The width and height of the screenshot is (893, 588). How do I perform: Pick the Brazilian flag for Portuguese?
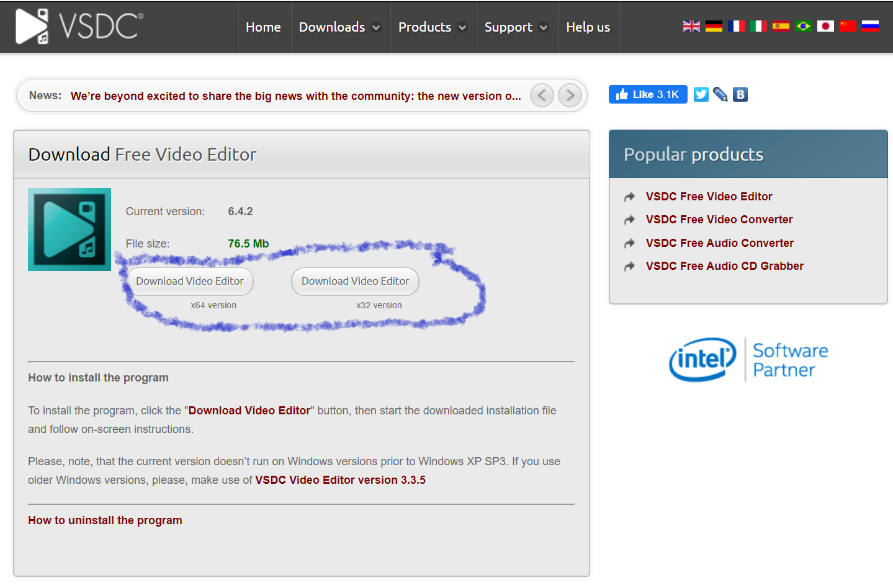click(x=803, y=26)
